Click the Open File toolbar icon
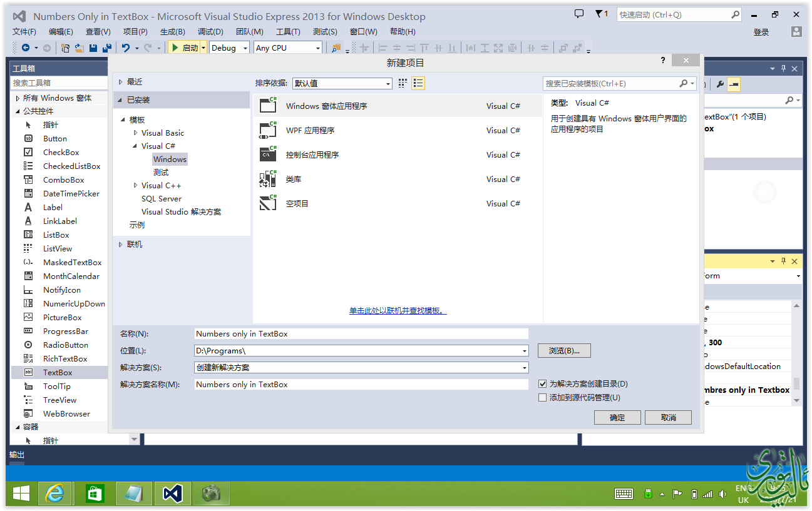The height and width of the screenshot is (511, 812). 80,48
